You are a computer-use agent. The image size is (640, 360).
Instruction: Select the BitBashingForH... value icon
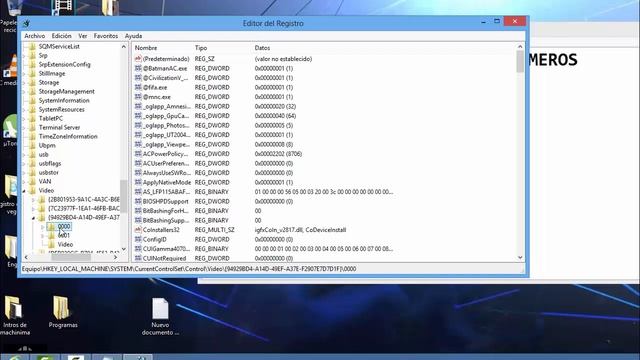(138, 211)
